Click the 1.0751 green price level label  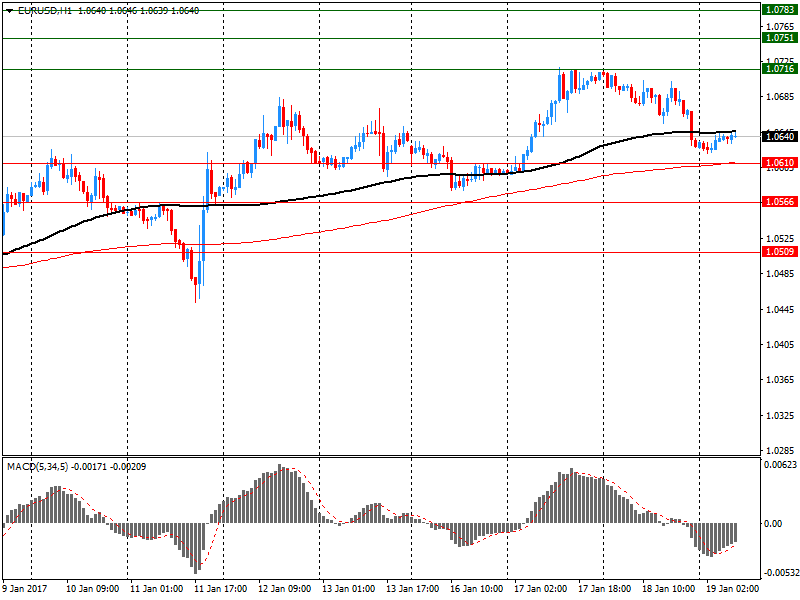coord(780,38)
